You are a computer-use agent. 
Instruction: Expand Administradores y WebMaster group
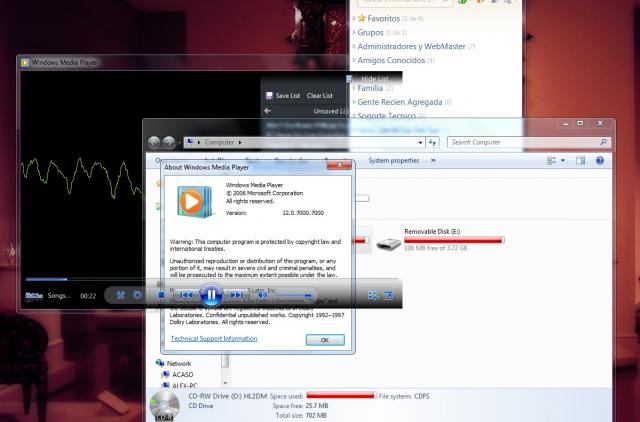[x=353, y=46]
